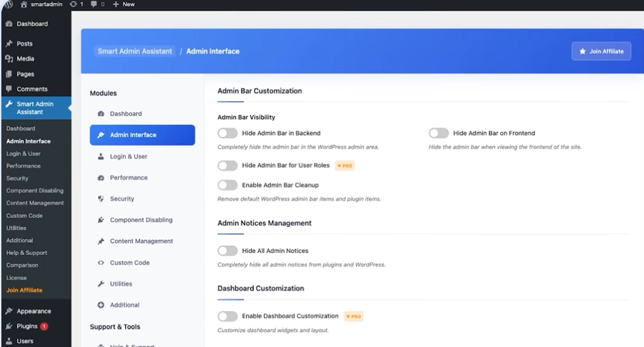Open Performance in WP submenu
644x347 pixels.
tap(23, 166)
